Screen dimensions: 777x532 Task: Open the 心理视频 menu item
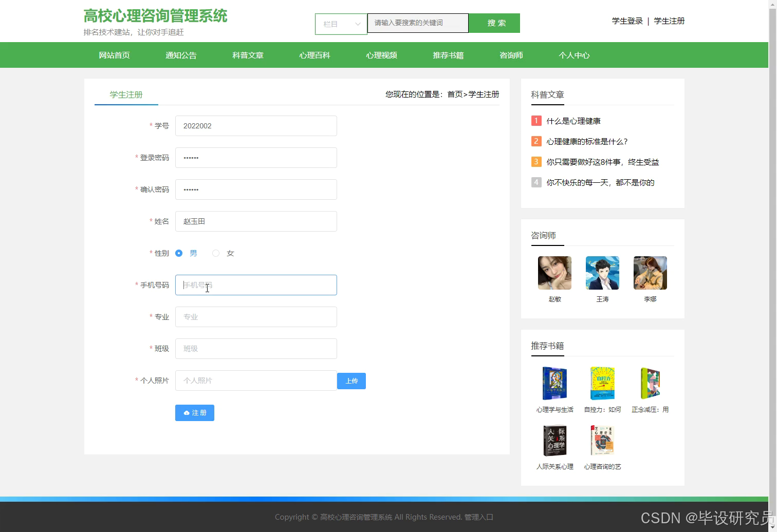tap(381, 55)
